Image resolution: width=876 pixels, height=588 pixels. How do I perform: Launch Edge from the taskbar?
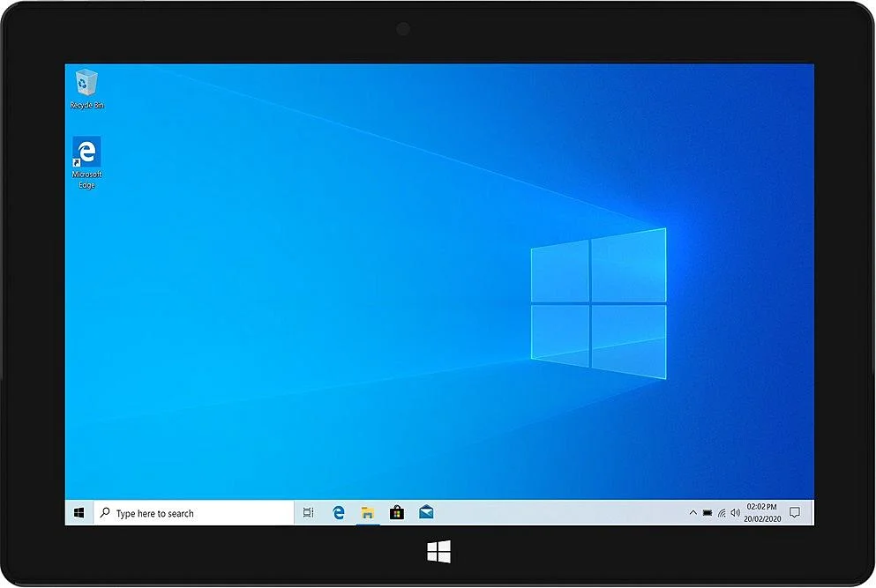pyautogui.click(x=338, y=512)
